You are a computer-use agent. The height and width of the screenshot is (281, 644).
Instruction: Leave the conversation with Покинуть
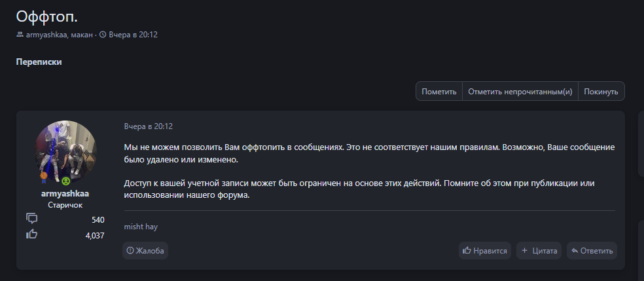601,92
